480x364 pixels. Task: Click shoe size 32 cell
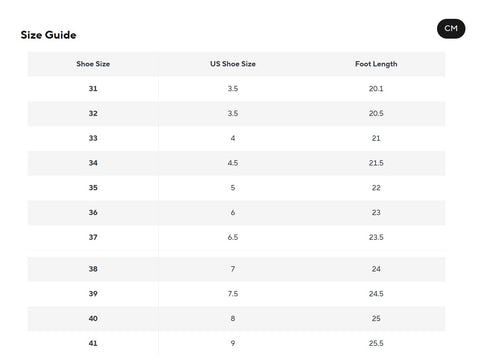pyautogui.click(x=93, y=113)
